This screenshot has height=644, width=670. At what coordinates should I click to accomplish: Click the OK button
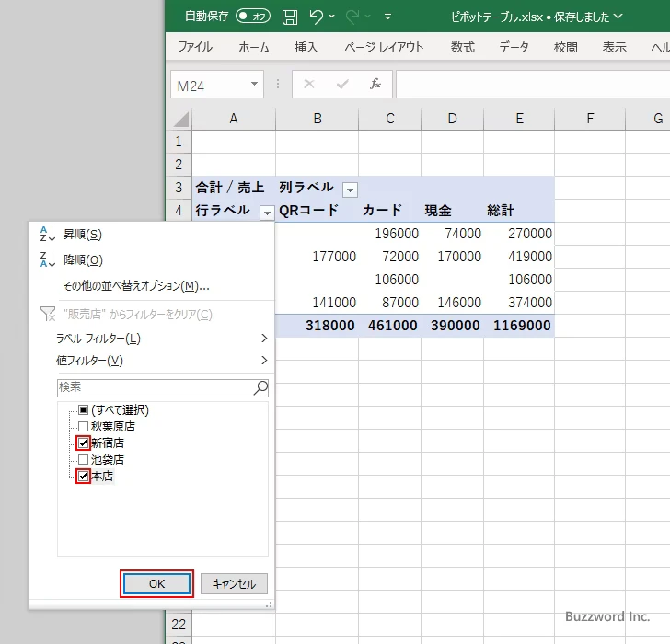click(x=156, y=583)
